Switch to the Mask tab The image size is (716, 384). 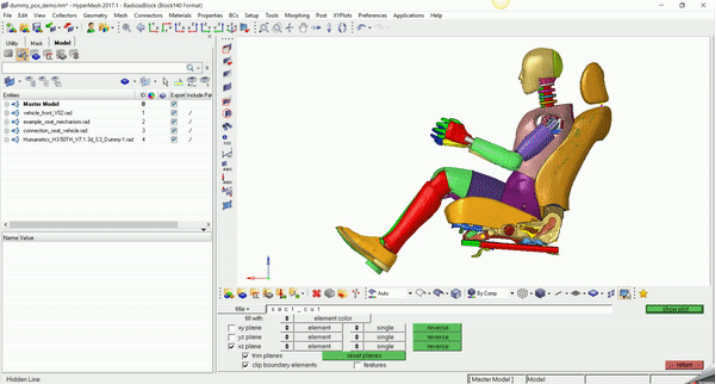[36, 43]
